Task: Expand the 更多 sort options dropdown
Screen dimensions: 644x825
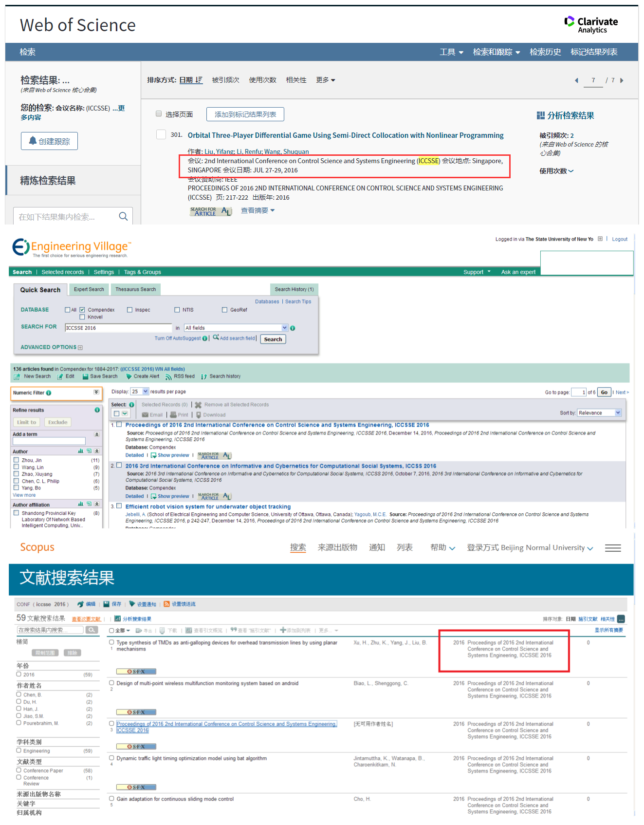Action: (326, 80)
